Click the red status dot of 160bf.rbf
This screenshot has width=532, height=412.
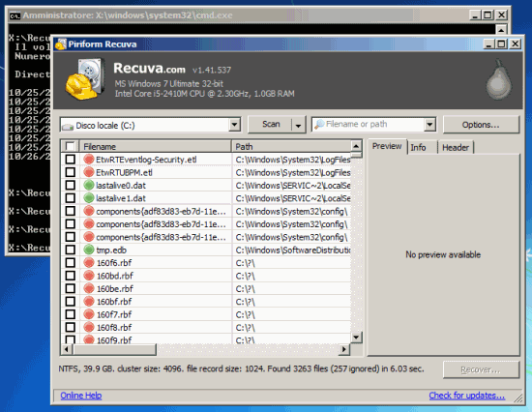[x=89, y=302]
